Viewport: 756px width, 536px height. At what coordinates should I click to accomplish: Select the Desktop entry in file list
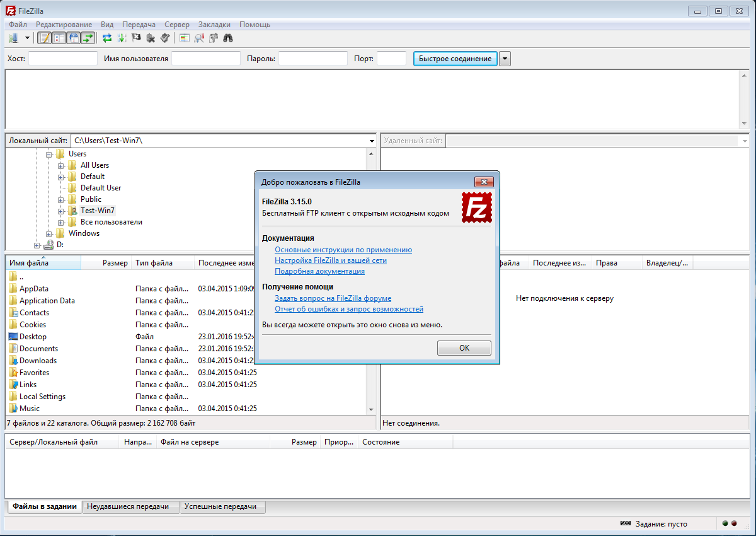[x=33, y=337]
